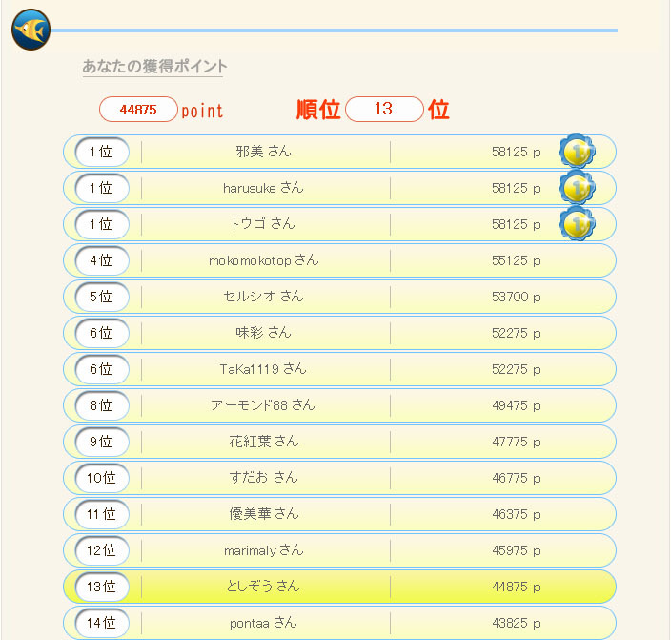
Task: Click the 44875 point field
Action: [x=138, y=110]
